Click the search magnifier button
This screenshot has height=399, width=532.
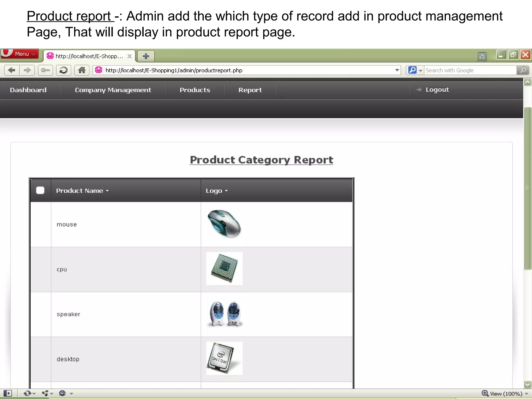523,70
